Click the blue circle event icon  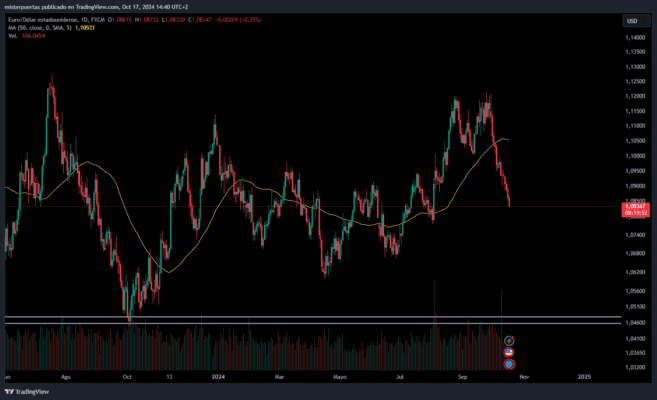pos(509,366)
